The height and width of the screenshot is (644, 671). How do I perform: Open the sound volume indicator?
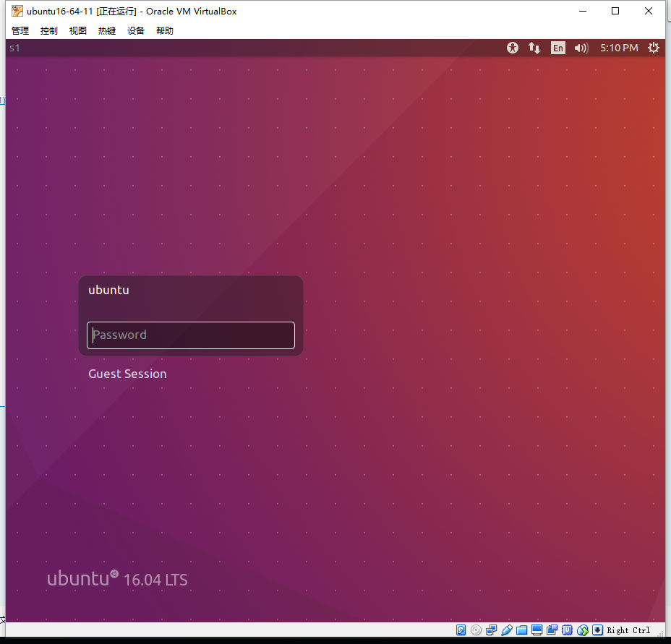(581, 48)
